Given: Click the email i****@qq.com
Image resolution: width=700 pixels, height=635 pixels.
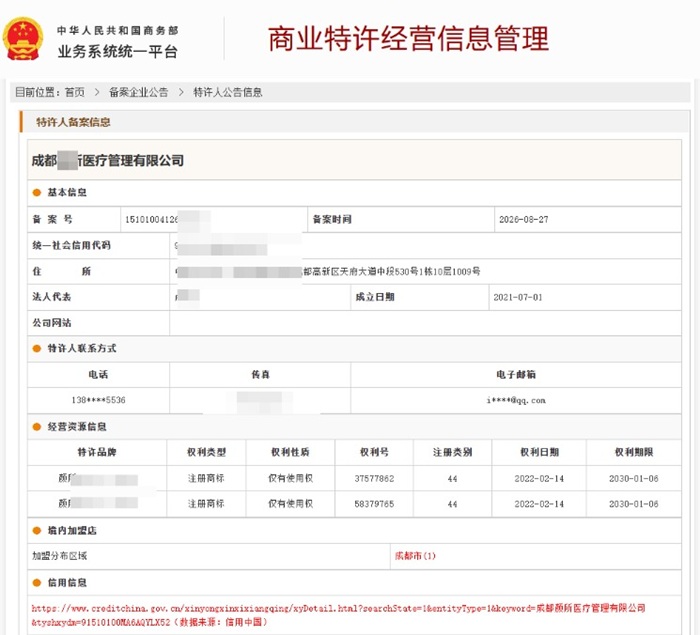Looking at the screenshot, I should pos(516,400).
